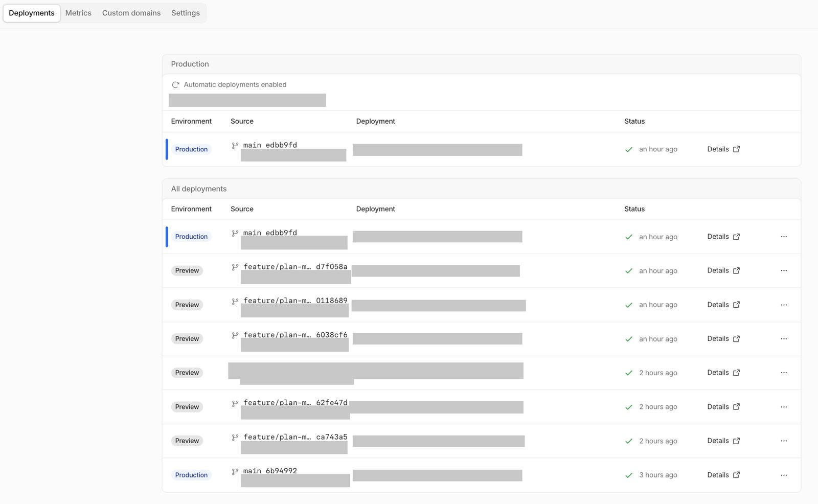Open Details link for 0118689 deployment
Viewport: 818px width, 504px height.
723,305
